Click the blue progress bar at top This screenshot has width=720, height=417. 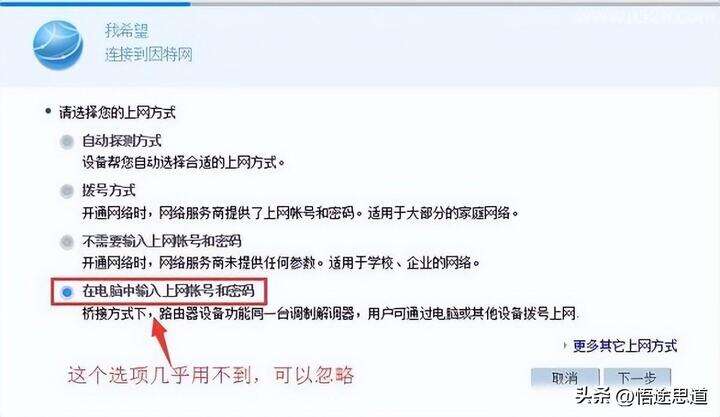pos(95,3)
